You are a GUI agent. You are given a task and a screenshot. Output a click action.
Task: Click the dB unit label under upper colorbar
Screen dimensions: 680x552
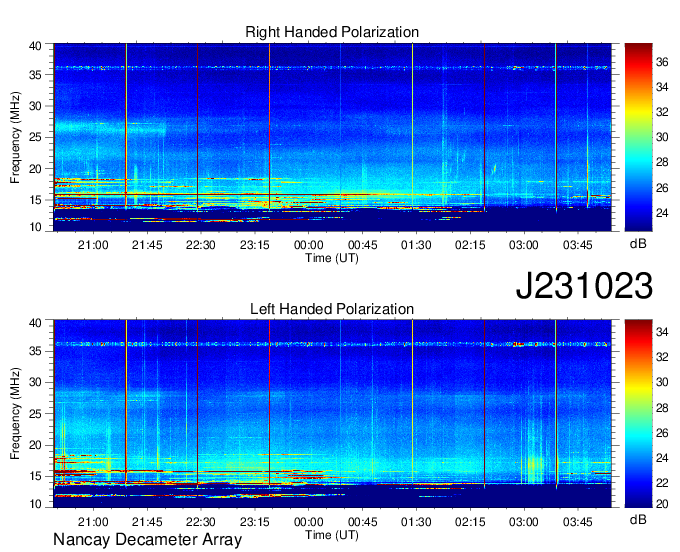(x=638, y=243)
